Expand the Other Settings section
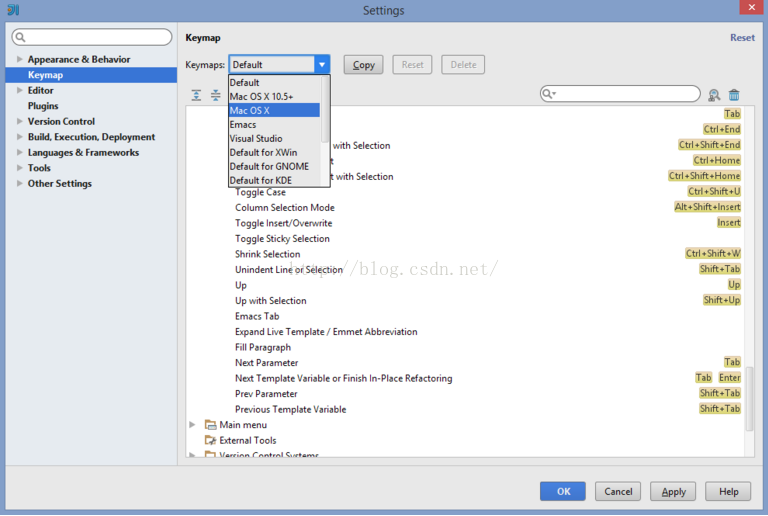Viewport: 768px width, 516px height. (20, 183)
